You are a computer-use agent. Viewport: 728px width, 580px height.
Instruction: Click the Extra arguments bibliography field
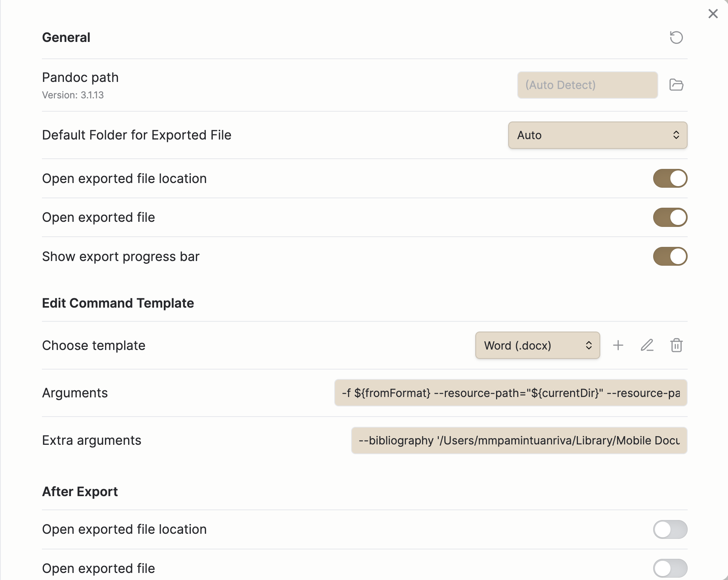[x=519, y=440]
